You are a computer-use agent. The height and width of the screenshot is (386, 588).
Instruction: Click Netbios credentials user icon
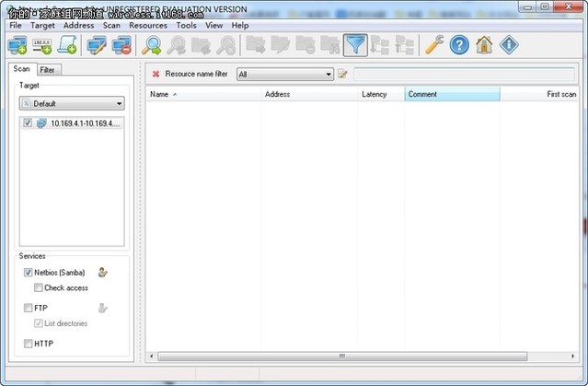coord(103,273)
